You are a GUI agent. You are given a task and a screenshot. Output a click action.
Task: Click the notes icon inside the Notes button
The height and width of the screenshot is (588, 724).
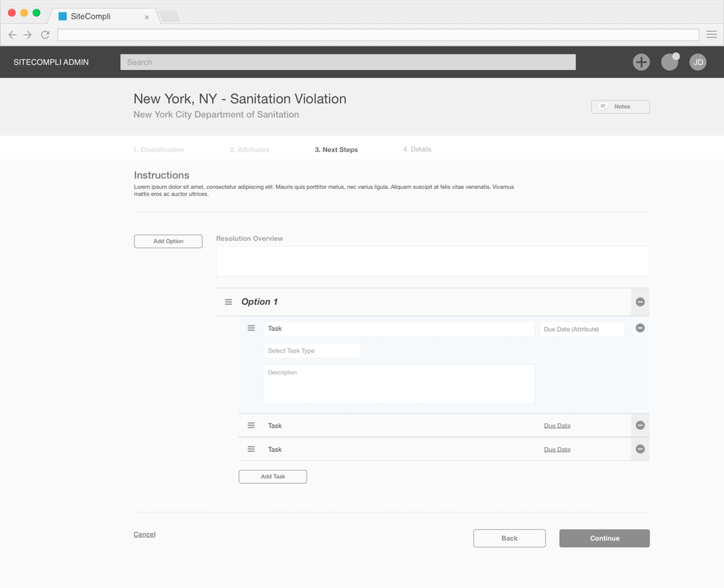(603, 106)
